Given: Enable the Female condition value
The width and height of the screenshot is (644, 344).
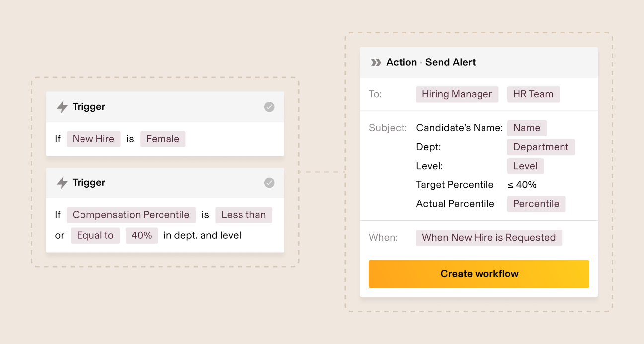Looking at the screenshot, I should (x=162, y=139).
